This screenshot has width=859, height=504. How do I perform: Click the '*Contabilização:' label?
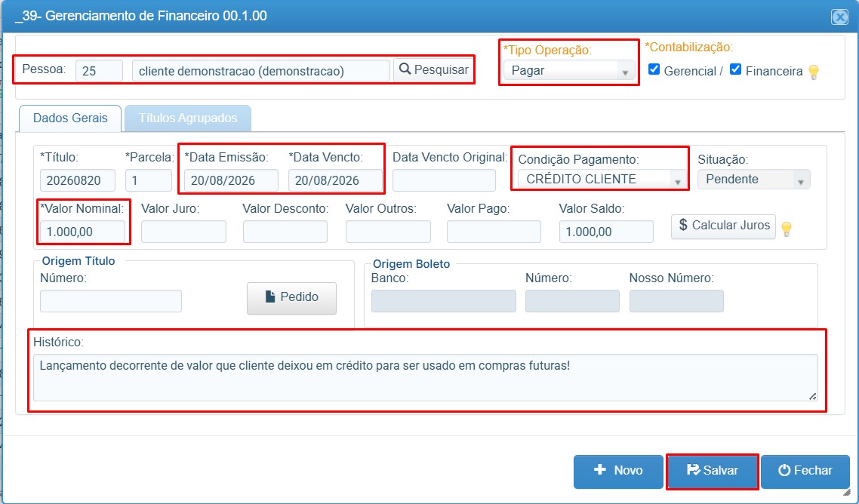[x=689, y=48]
